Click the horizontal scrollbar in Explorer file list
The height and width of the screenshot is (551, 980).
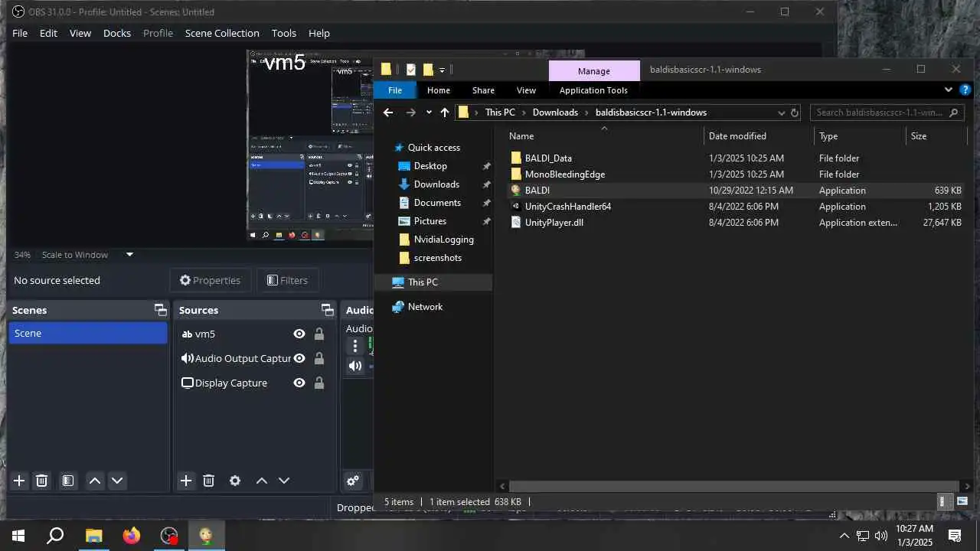[x=734, y=486]
